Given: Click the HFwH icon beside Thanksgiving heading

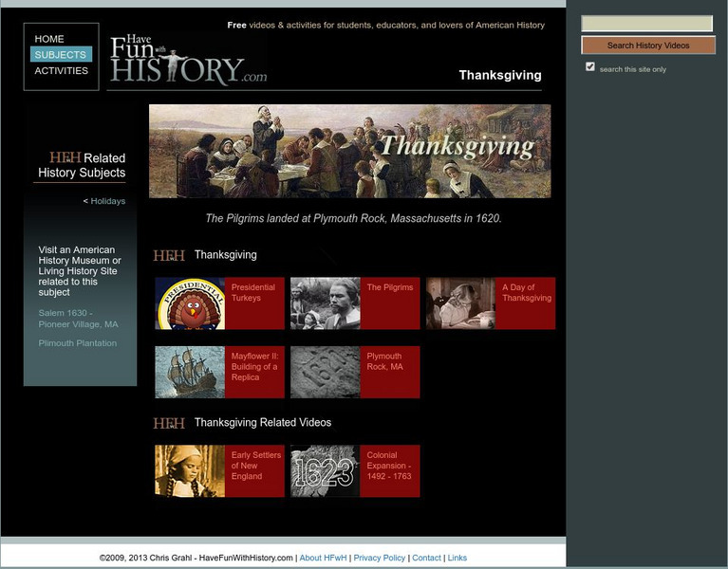Looking at the screenshot, I should tap(169, 255).
